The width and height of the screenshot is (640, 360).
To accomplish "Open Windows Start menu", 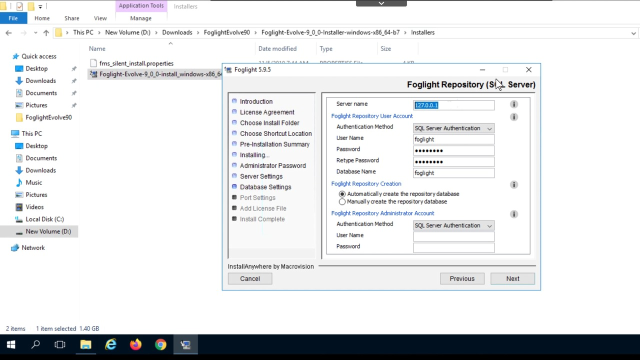I will (11, 345).
